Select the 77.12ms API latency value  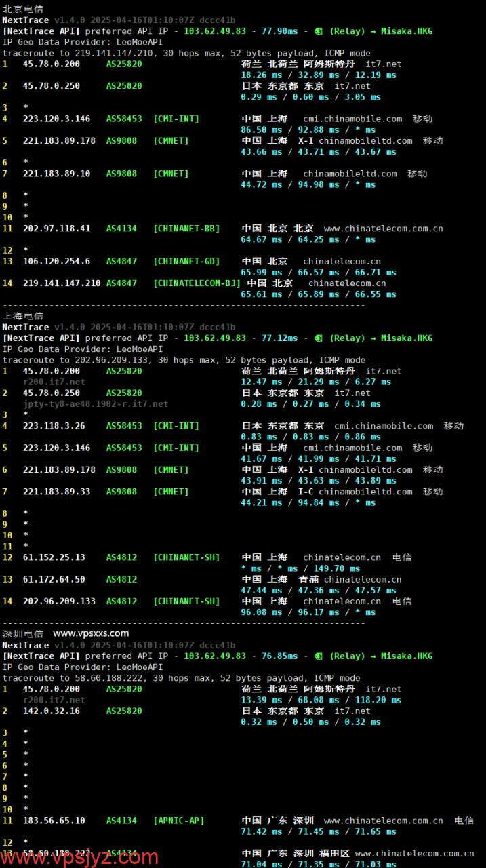click(x=279, y=338)
